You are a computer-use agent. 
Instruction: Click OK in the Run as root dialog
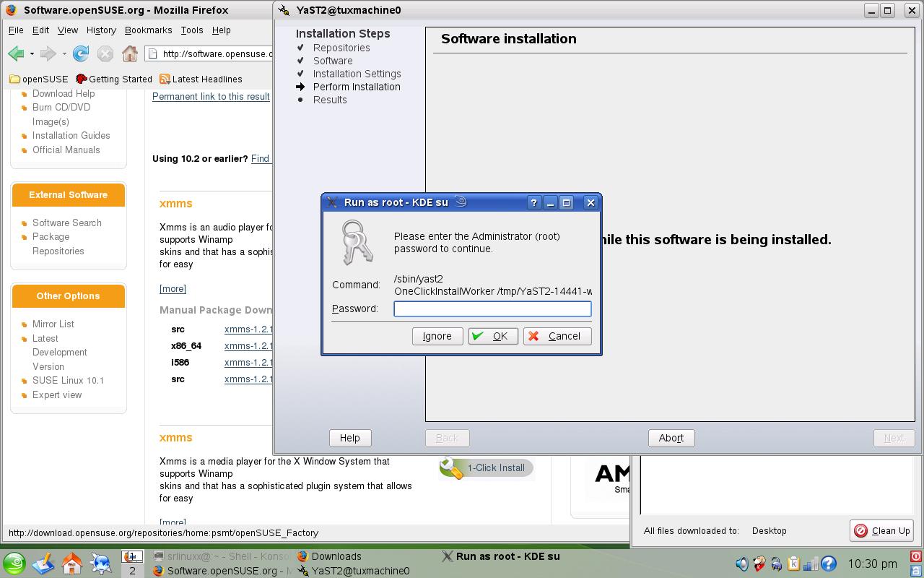click(492, 336)
